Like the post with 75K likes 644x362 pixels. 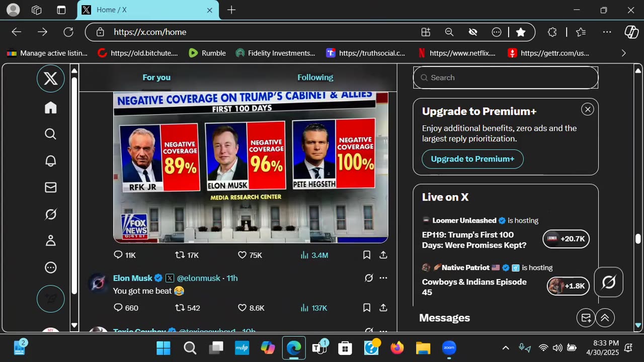click(x=250, y=255)
